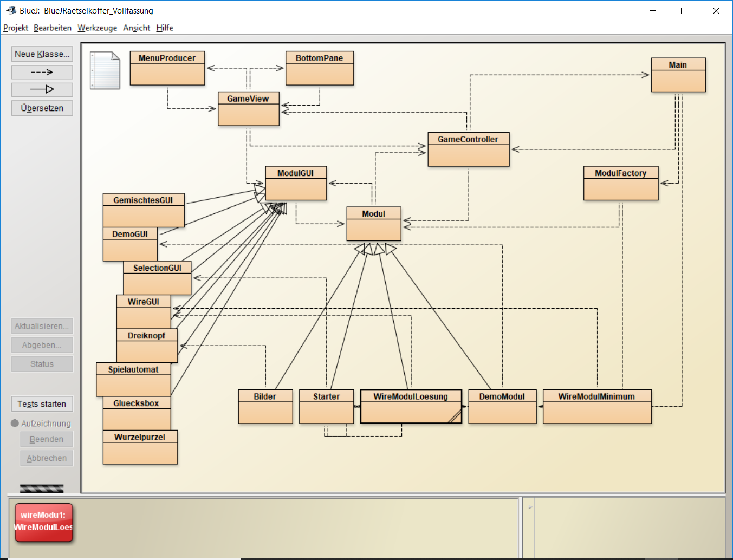The width and height of the screenshot is (733, 560).
Task: Click the red wireModu1 object instance
Action: pyautogui.click(x=43, y=522)
